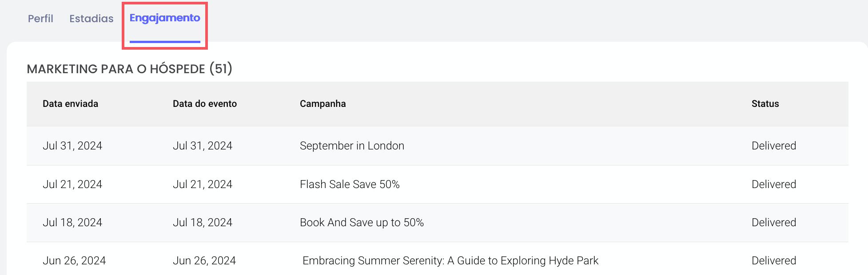This screenshot has height=275, width=868.
Task: Click the Data do evento column header
Action: [x=205, y=104]
